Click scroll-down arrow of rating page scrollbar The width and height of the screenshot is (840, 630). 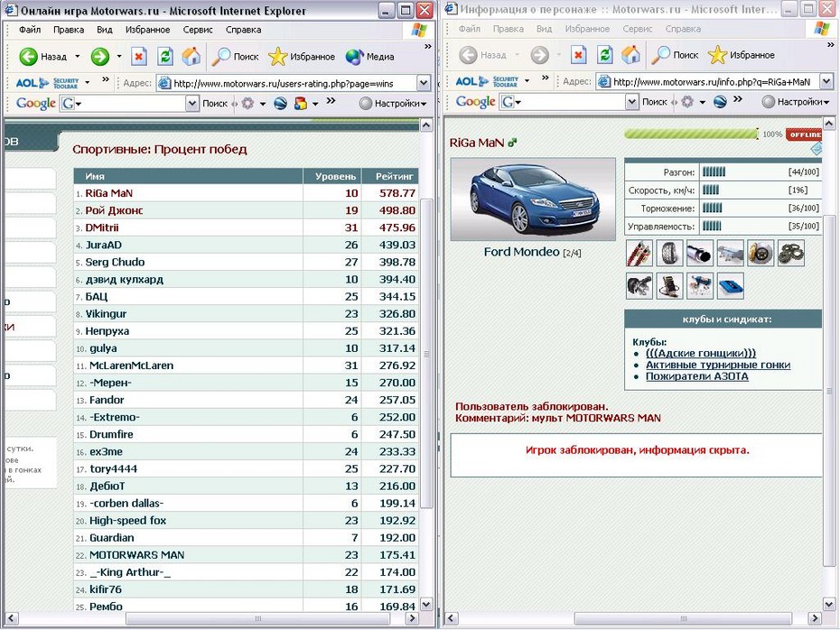tap(426, 605)
